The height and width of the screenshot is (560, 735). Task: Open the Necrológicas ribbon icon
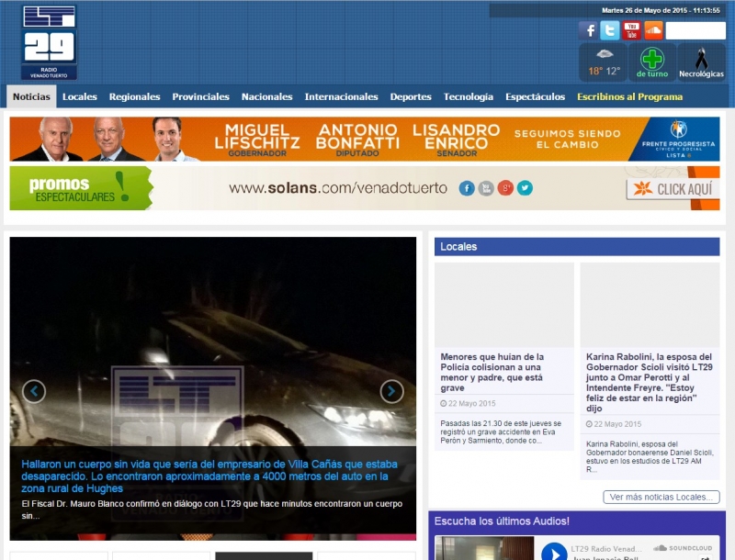tap(701, 62)
